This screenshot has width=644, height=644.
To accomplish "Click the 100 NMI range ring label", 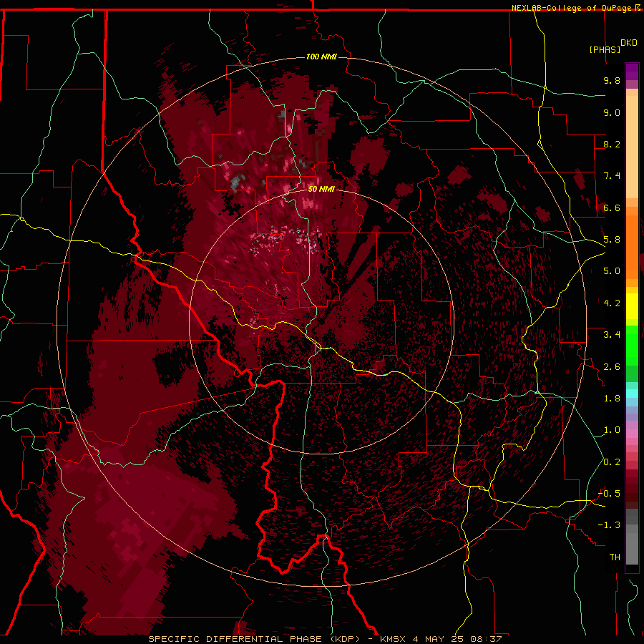I will (321, 57).
